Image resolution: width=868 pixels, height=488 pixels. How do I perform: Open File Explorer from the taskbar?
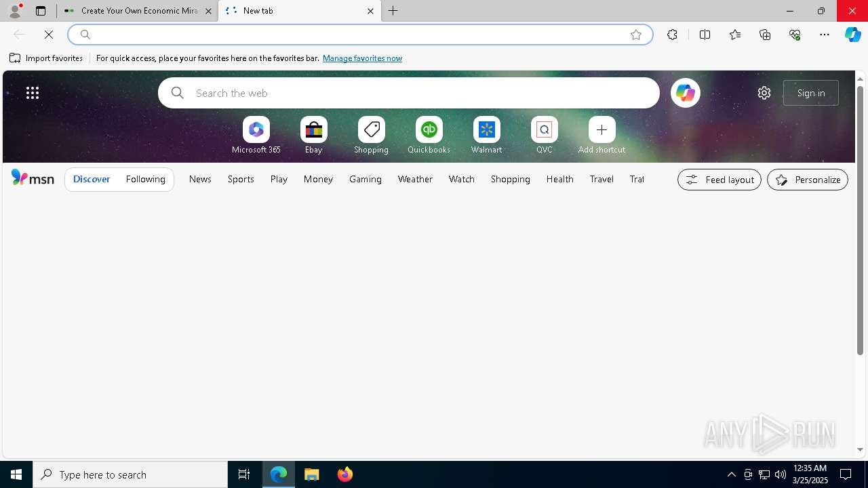tap(312, 474)
